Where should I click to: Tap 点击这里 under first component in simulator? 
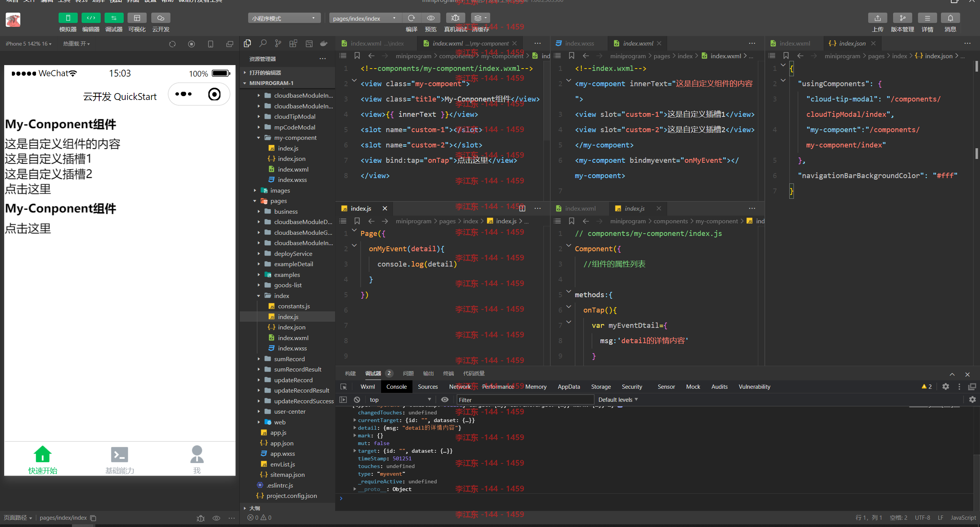[28, 189]
